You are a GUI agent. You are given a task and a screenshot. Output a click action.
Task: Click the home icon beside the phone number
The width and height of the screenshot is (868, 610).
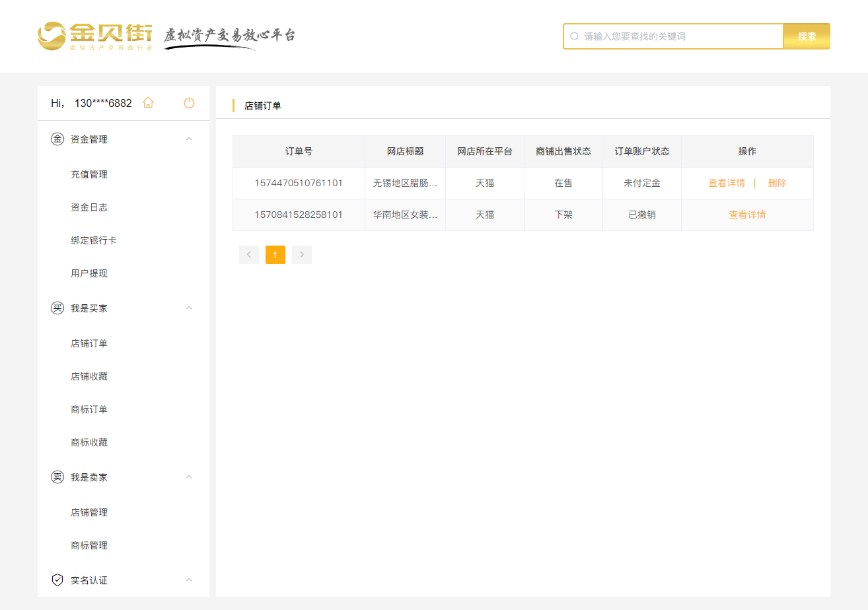point(148,102)
